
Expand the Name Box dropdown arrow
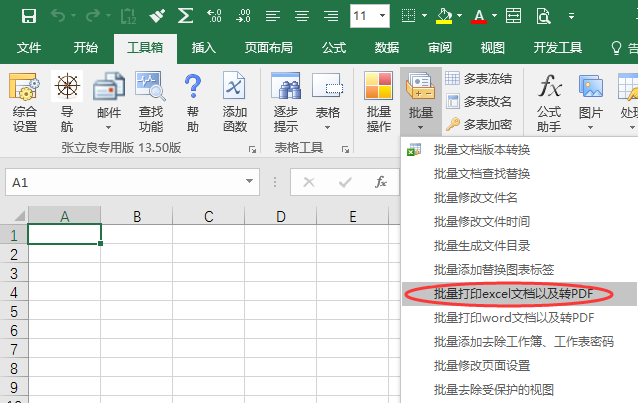tap(250, 182)
